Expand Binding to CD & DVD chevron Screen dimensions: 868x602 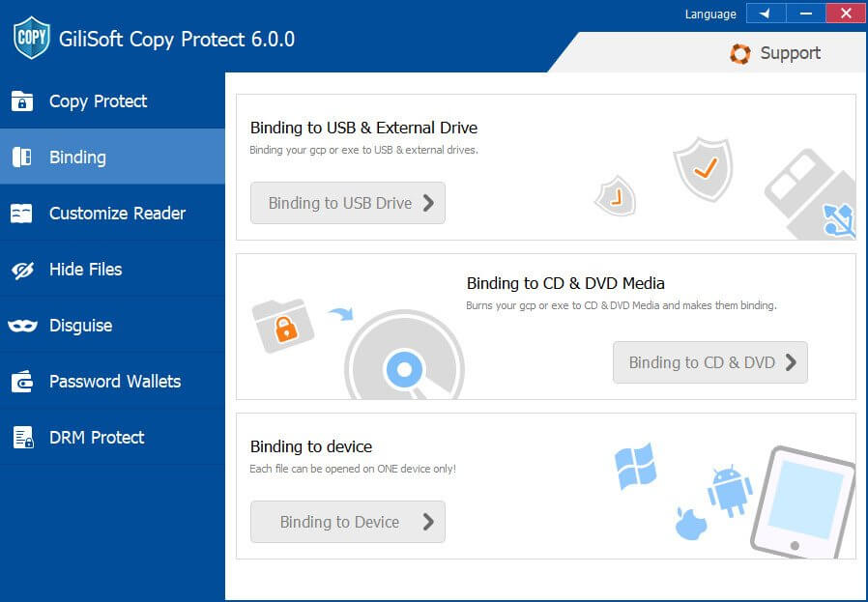792,362
